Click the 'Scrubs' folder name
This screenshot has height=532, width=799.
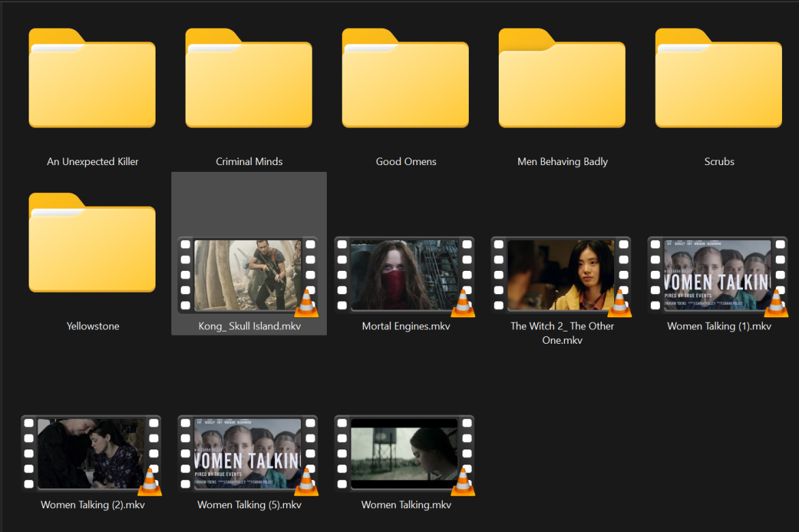[719, 162]
